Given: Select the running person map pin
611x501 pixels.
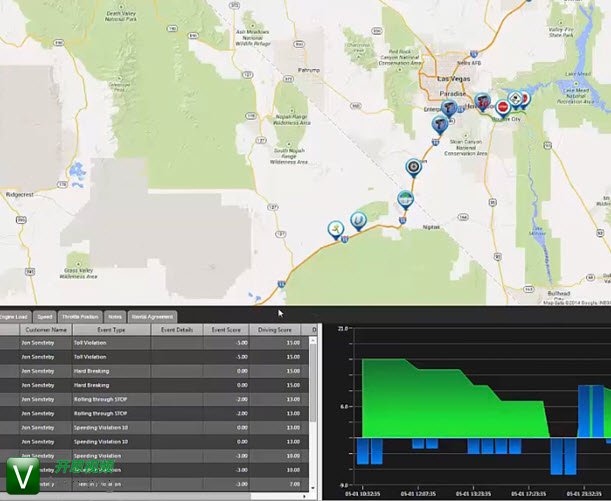Looking at the screenshot, I should [x=336, y=230].
